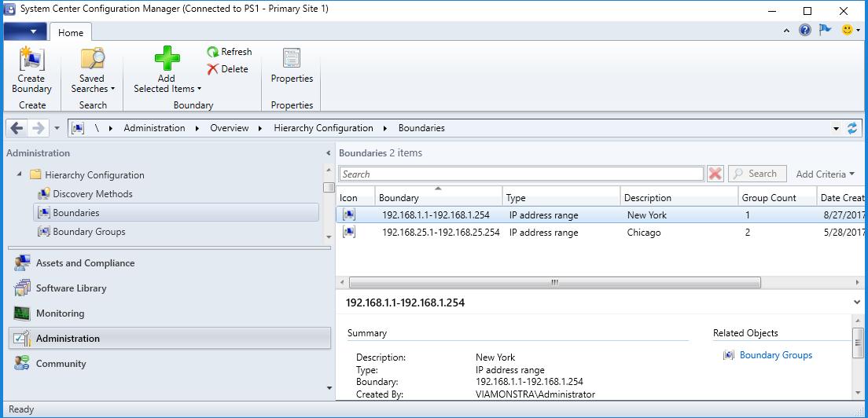
Task: Click the Create Boundary icon
Action: 31,59
